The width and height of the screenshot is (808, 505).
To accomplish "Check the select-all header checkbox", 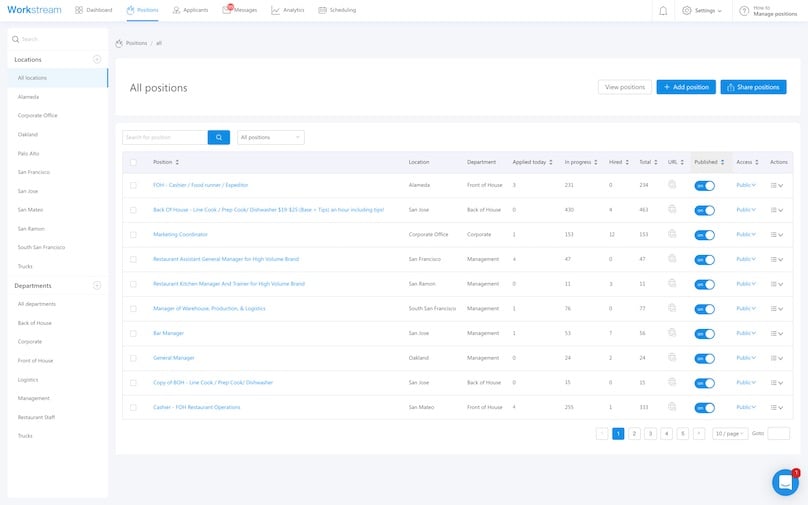I will tap(133, 162).
